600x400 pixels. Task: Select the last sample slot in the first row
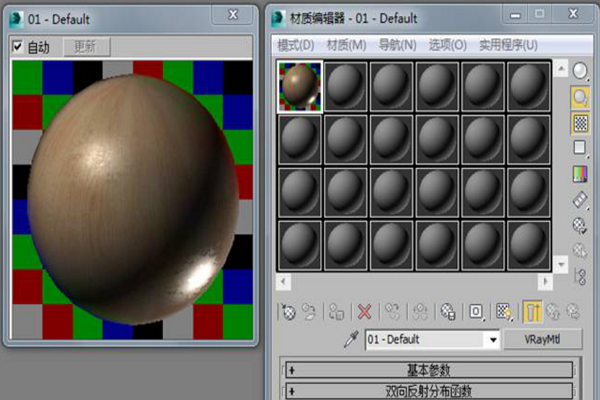(x=529, y=87)
